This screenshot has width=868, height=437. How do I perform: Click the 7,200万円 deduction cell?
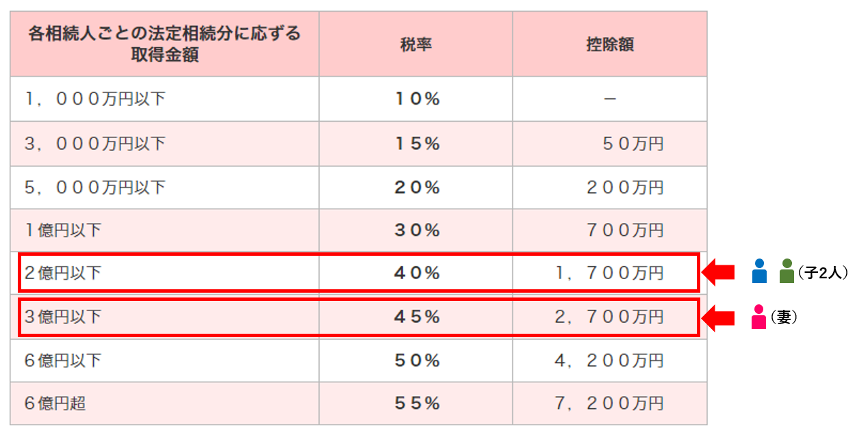click(x=610, y=403)
